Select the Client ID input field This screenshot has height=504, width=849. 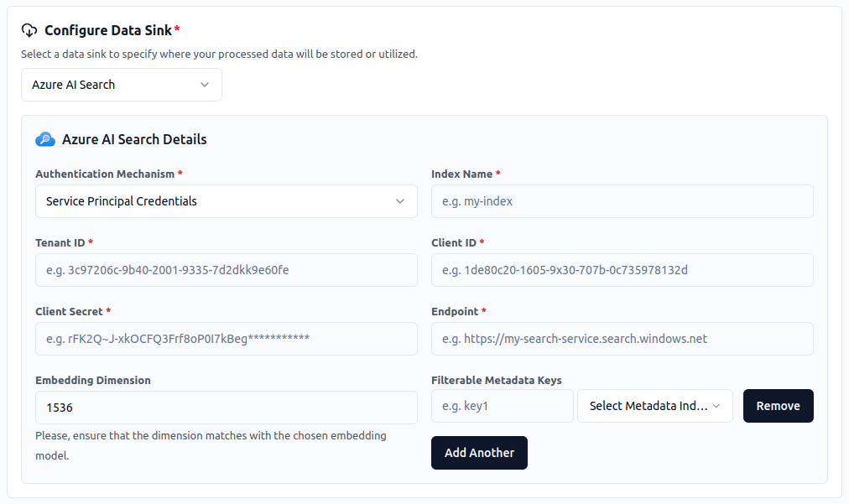click(x=622, y=270)
